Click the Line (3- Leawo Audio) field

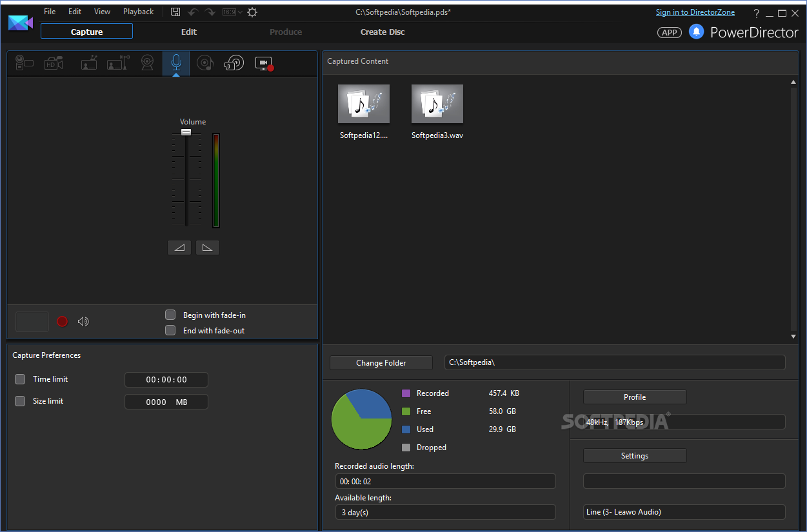tap(684, 512)
